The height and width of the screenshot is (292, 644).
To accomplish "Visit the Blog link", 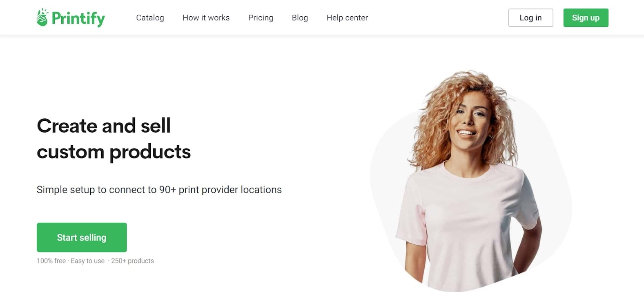I will 300,18.
